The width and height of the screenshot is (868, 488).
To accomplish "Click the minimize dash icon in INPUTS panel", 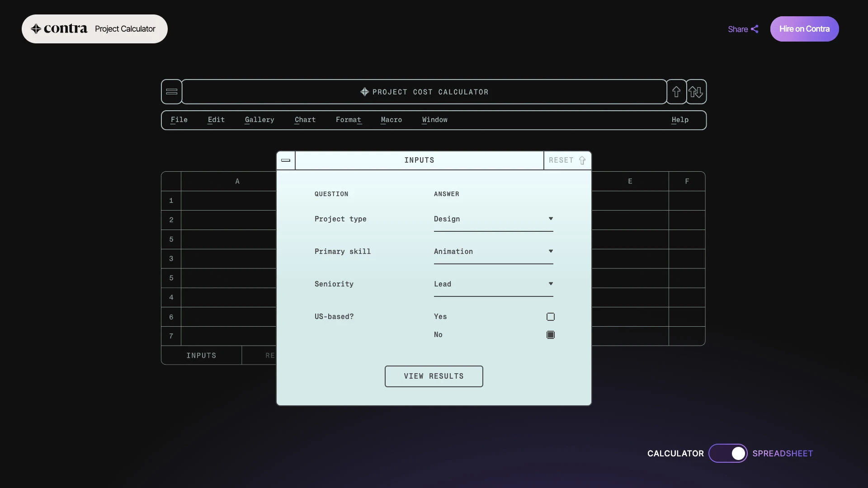I will (x=286, y=160).
